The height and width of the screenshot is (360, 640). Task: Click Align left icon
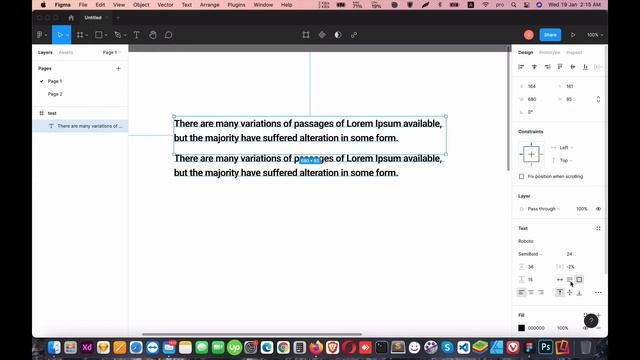coord(521,67)
